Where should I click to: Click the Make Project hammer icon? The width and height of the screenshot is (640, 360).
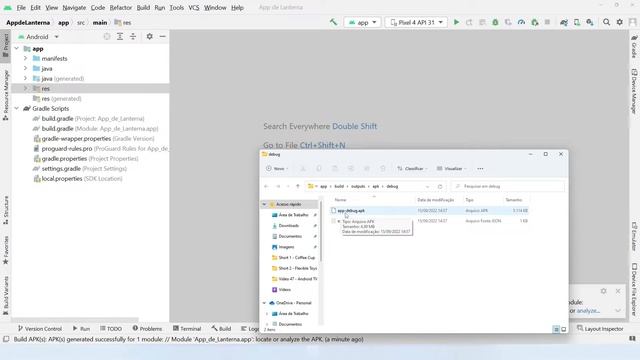click(333, 22)
